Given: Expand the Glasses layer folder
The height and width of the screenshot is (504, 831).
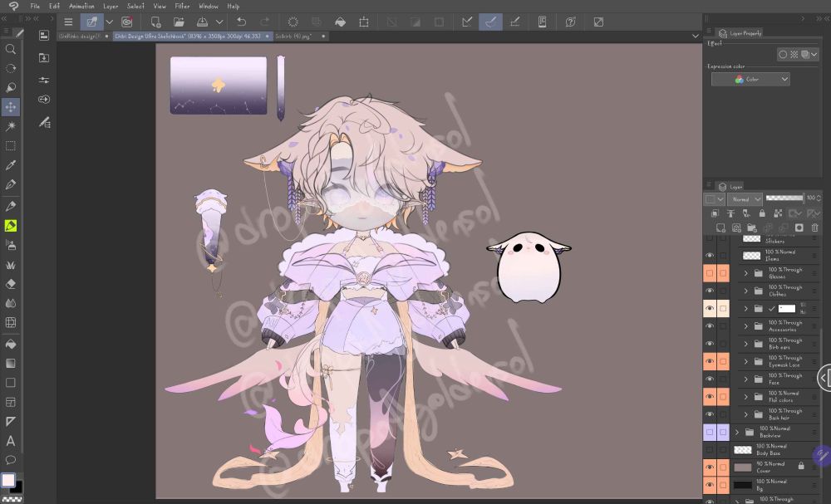Looking at the screenshot, I should pyautogui.click(x=745, y=273).
